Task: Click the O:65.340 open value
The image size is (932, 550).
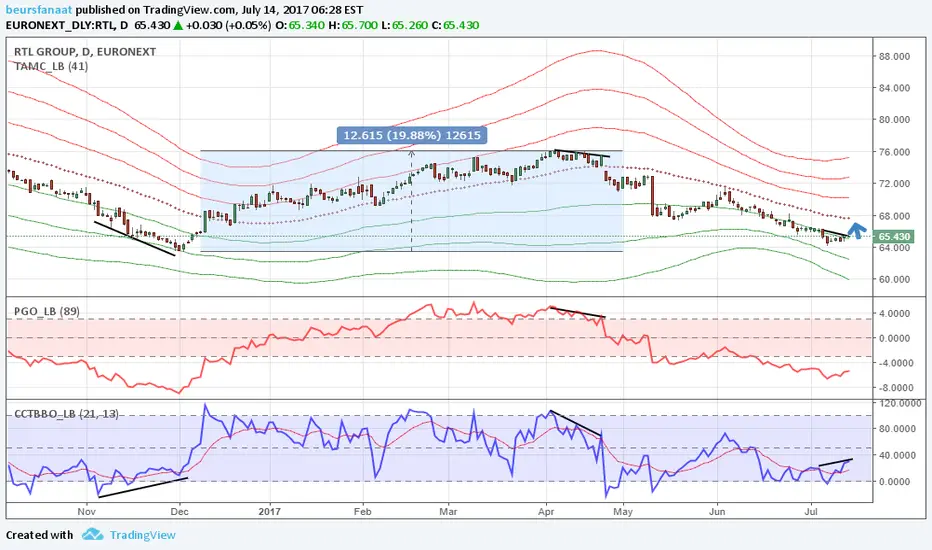Action: tap(300, 26)
